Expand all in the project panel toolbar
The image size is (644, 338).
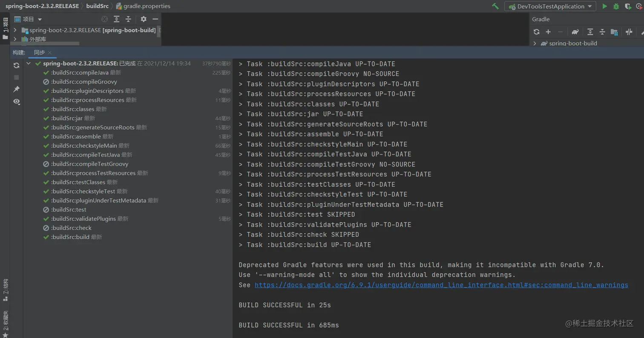(117, 19)
